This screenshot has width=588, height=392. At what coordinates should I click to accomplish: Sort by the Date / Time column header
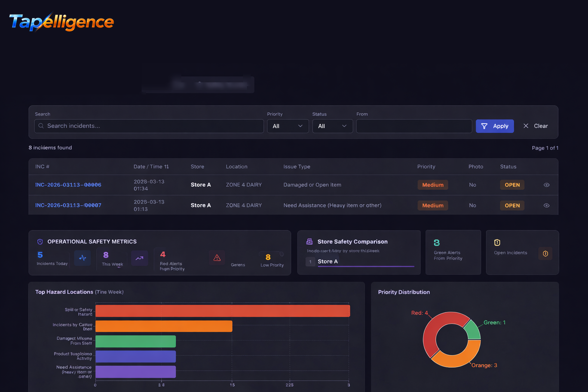pyautogui.click(x=151, y=167)
